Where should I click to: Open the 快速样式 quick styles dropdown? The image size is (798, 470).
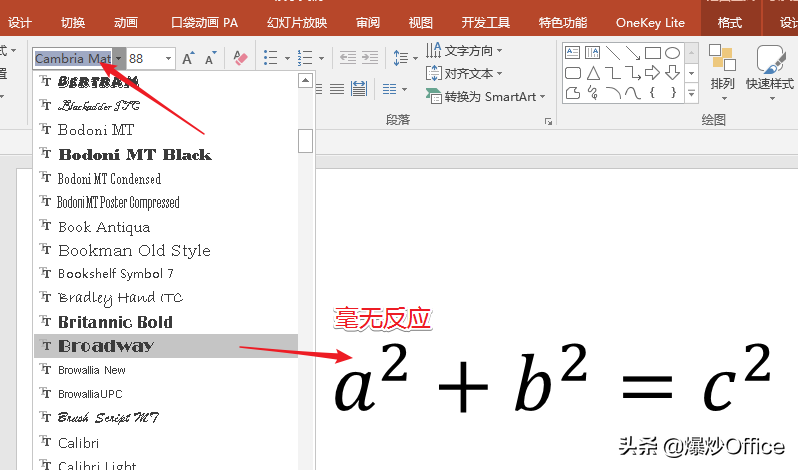tap(770, 72)
